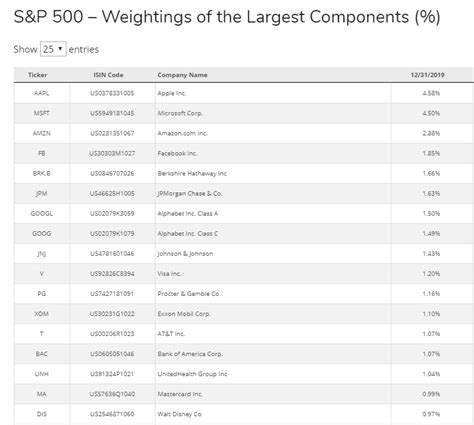Screen dimensions: 474x425
Task: Select Procter & Gamble Co row
Action: pyautogui.click(x=244, y=294)
